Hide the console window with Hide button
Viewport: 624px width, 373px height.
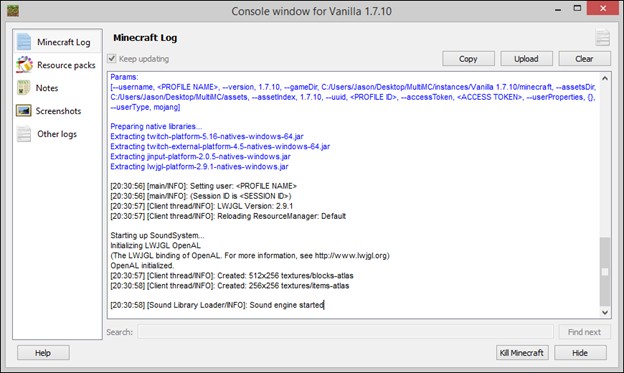[x=580, y=353]
